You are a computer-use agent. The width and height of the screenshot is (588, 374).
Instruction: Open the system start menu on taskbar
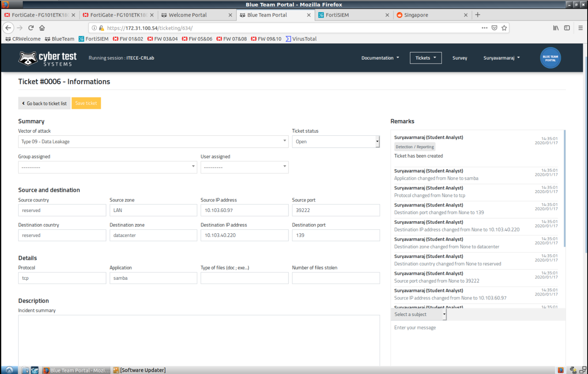[9, 370]
